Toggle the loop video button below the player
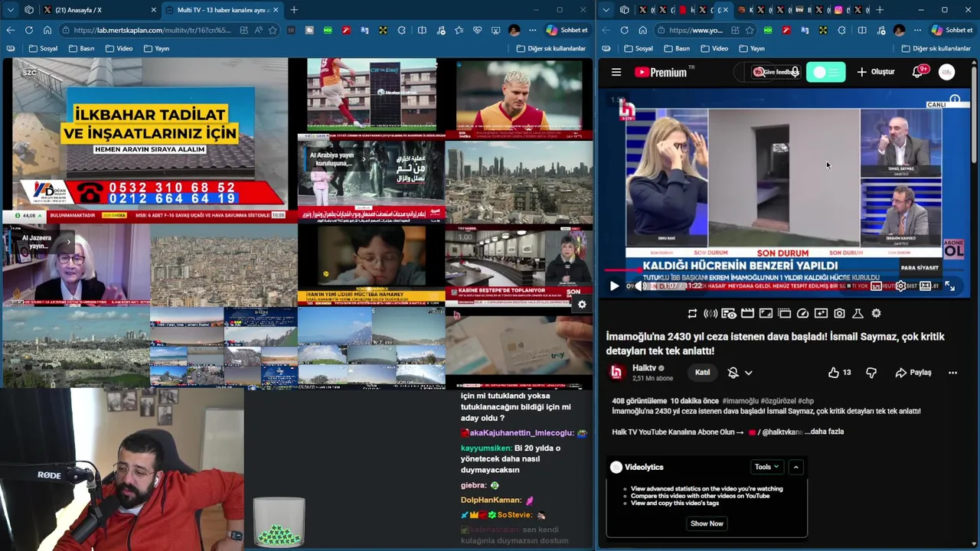Screen dimensions: 980x551 click(692, 313)
